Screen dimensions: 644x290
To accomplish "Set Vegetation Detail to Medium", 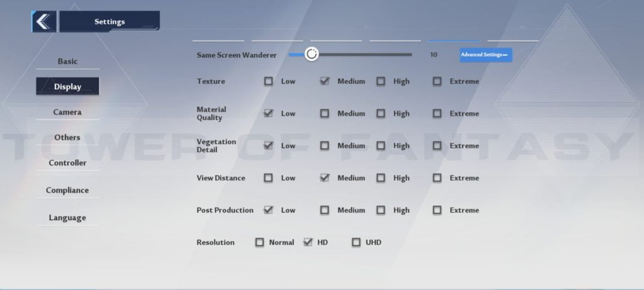I will pos(325,145).
